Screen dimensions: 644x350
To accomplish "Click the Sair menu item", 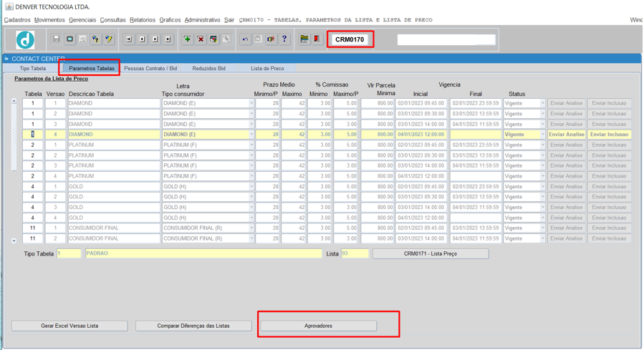I will coord(229,20).
